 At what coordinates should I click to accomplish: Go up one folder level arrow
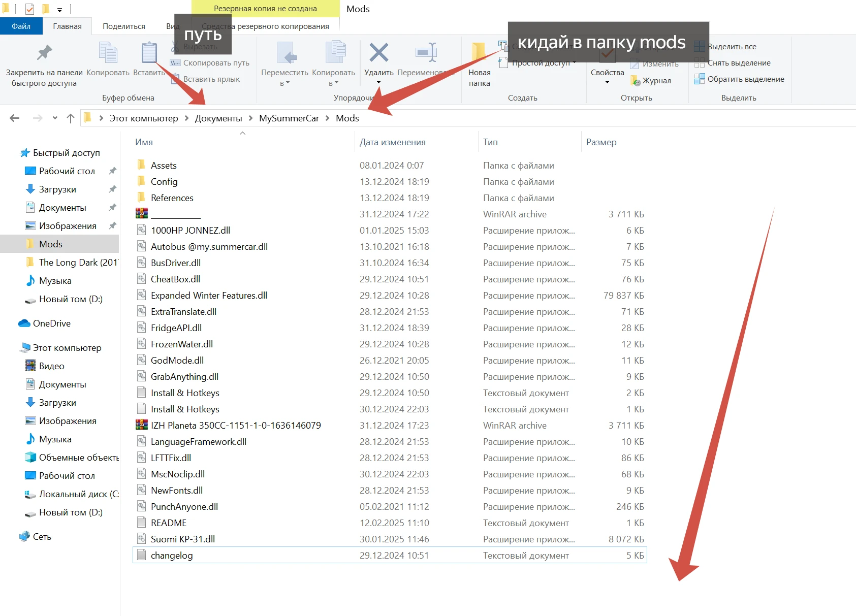71,118
